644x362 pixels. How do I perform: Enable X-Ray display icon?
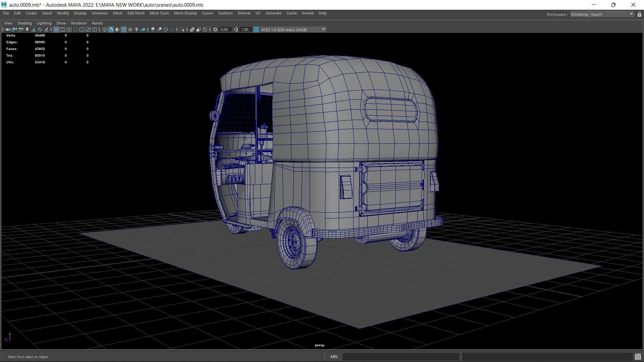(x=192, y=29)
